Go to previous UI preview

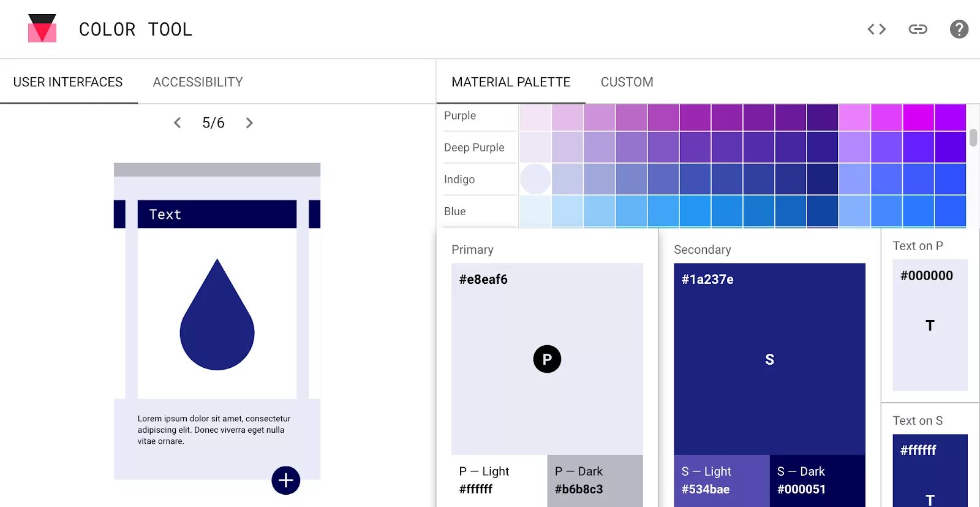[x=177, y=123]
